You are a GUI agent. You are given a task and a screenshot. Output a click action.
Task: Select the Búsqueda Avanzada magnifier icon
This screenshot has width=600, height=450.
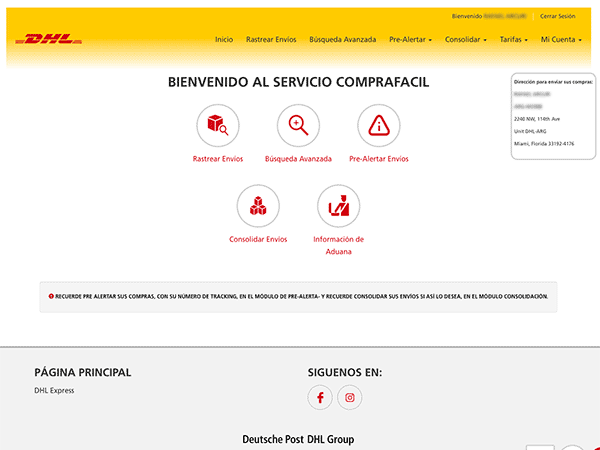[x=298, y=126]
